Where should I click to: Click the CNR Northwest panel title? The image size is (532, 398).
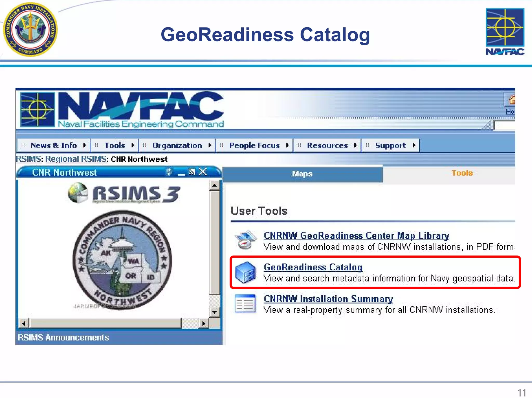tap(64, 172)
